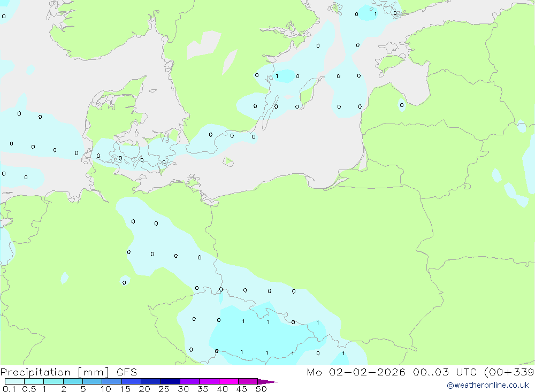The width and height of the screenshot is (535, 392).
Task: Pick the 1–2 mm legend swatch
Action: pos(53,381)
